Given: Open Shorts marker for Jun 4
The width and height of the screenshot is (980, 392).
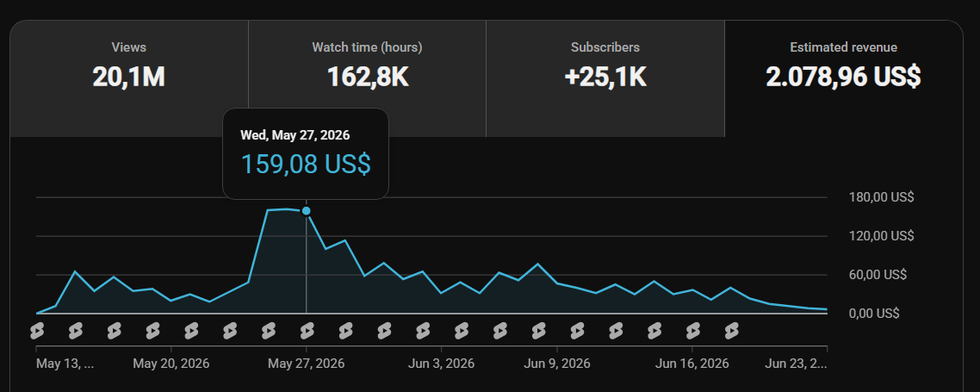Looking at the screenshot, I should coord(462,331).
